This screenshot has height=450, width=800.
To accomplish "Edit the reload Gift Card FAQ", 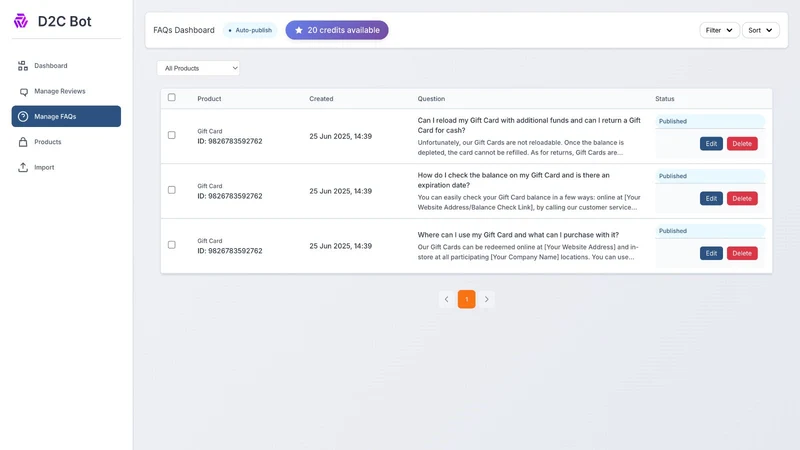I will pyautogui.click(x=711, y=144).
